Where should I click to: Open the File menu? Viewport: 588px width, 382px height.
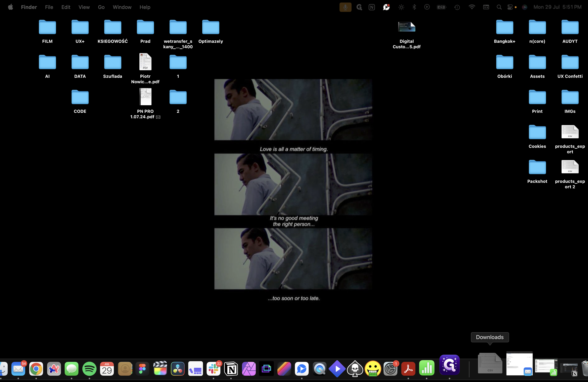click(x=49, y=7)
